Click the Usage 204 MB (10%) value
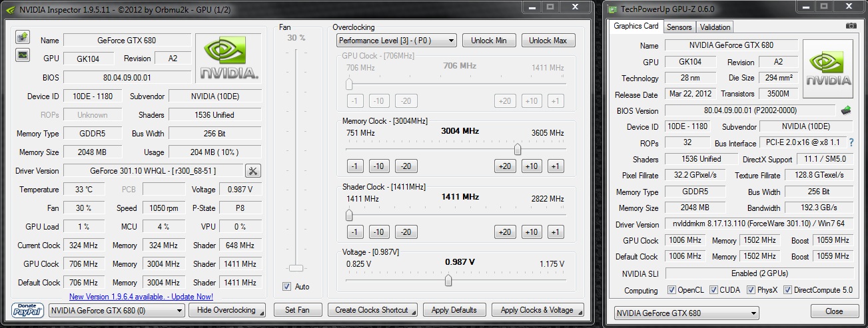 [215, 152]
